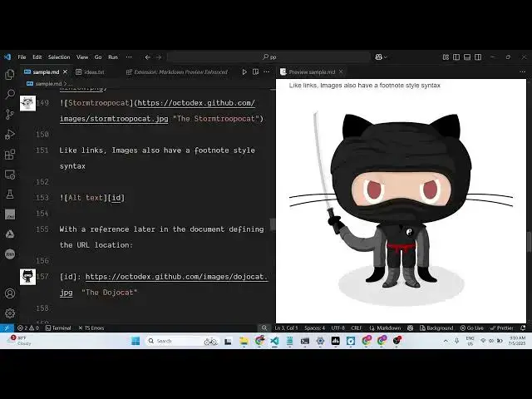The height and width of the screenshot is (399, 532).
Task: Expand the sample.md breadcrumb ellipsis
Action: [70, 83]
